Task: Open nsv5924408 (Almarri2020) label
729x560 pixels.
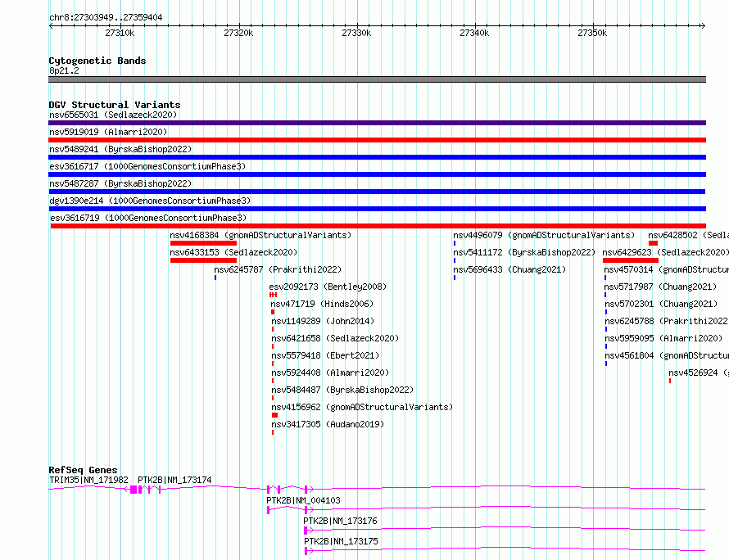Action: 330,373
